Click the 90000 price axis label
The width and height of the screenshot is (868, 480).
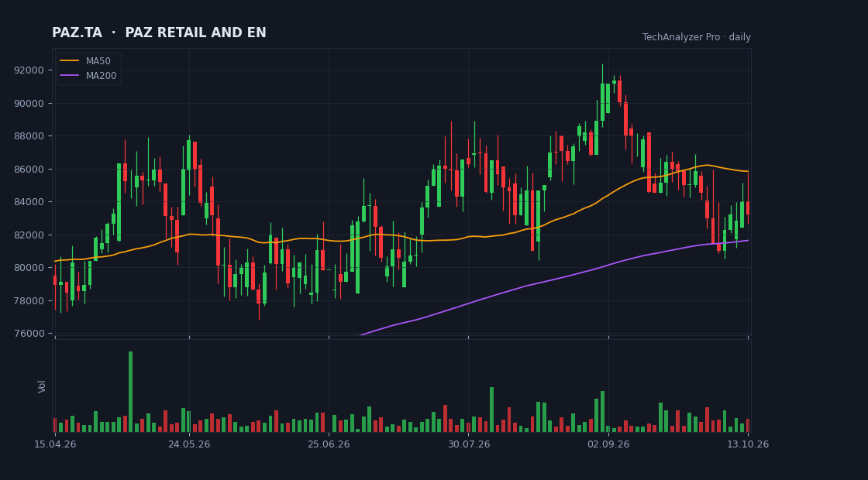[x=30, y=104]
